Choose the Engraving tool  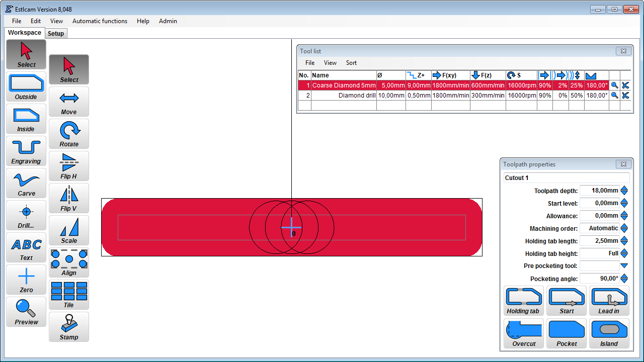pyautogui.click(x=26, y=151)
